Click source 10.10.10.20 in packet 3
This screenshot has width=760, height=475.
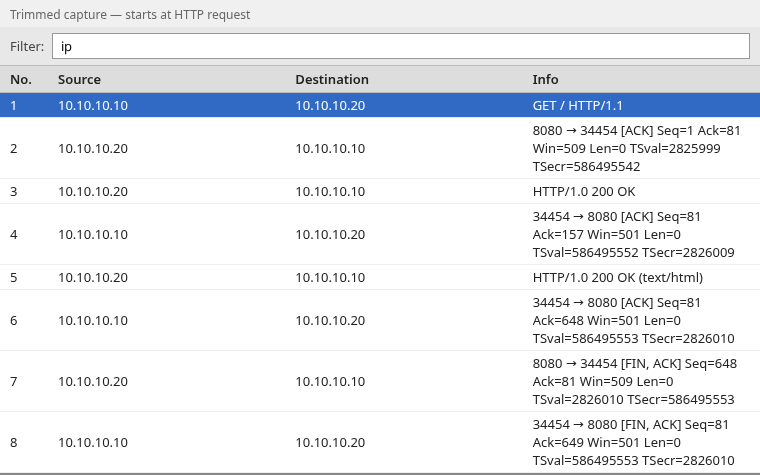coord(93,191)
